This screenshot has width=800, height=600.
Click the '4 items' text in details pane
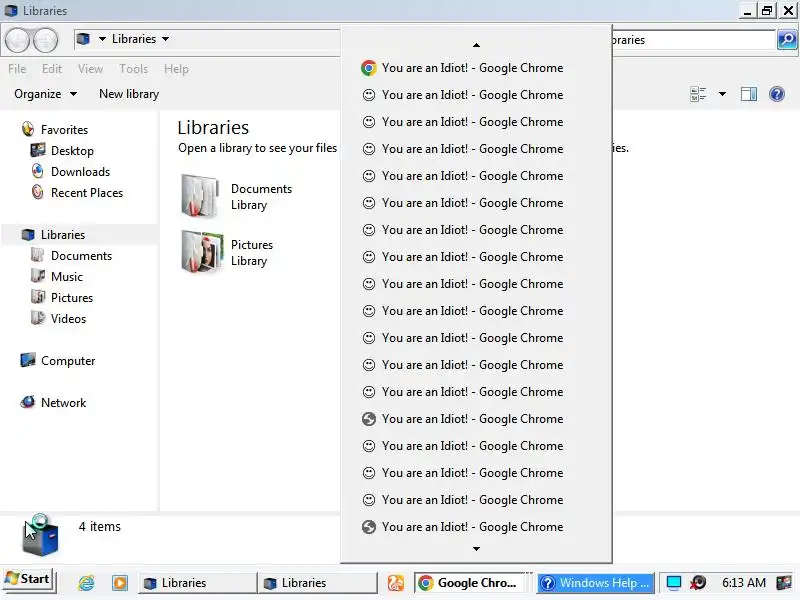[x=100, y=527]
